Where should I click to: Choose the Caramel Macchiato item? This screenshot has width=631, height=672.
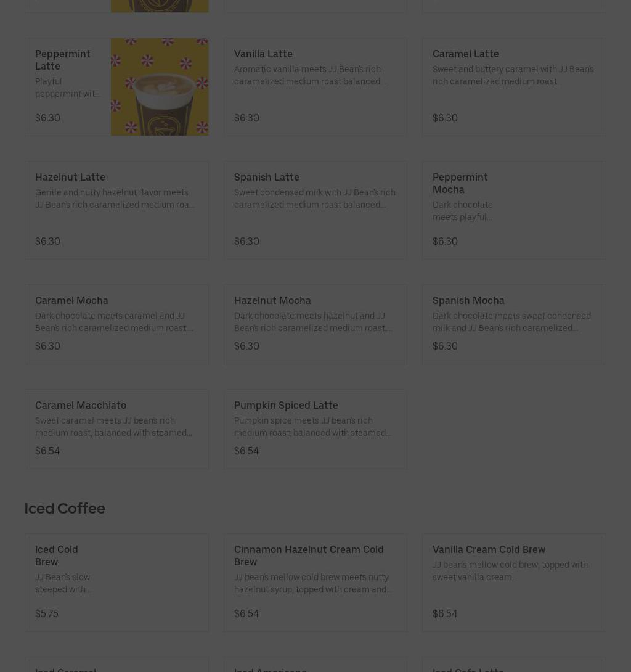point(116,429)
